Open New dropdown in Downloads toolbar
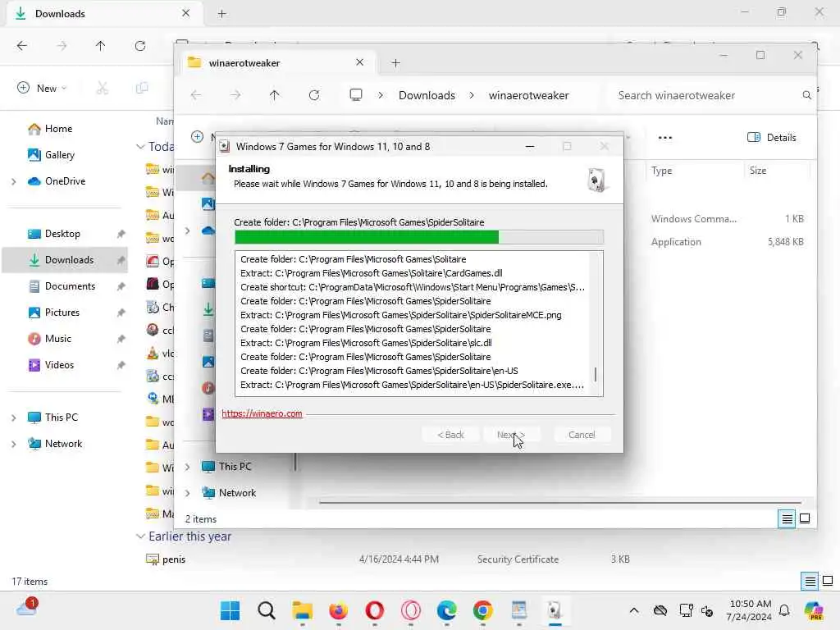The height and width of the screenshot is (630, 840). click(x=42, y=88)
